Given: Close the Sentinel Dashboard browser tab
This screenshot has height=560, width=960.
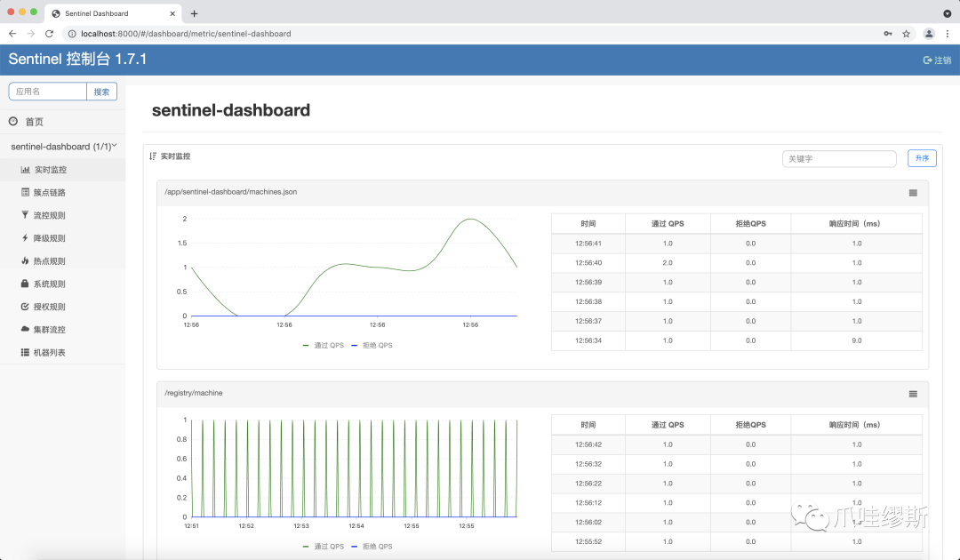Looking at the screenshot, I should pos(172,13).
